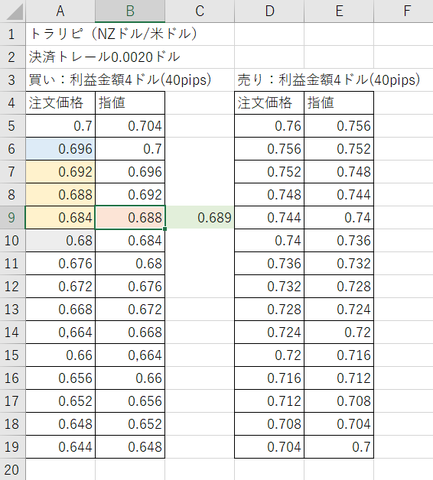This screenshot has height=480, width=433.
Task: Click cell E7 containing 0.748
Action: click(x=339, y=172)
